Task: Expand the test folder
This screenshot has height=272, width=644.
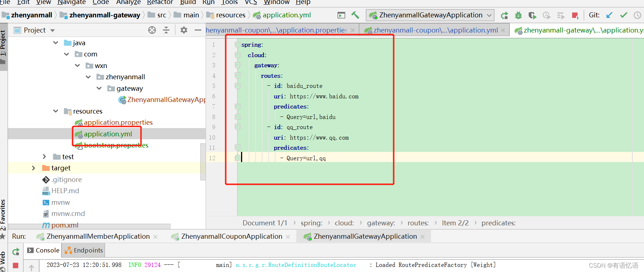Action: coord(45,157)
